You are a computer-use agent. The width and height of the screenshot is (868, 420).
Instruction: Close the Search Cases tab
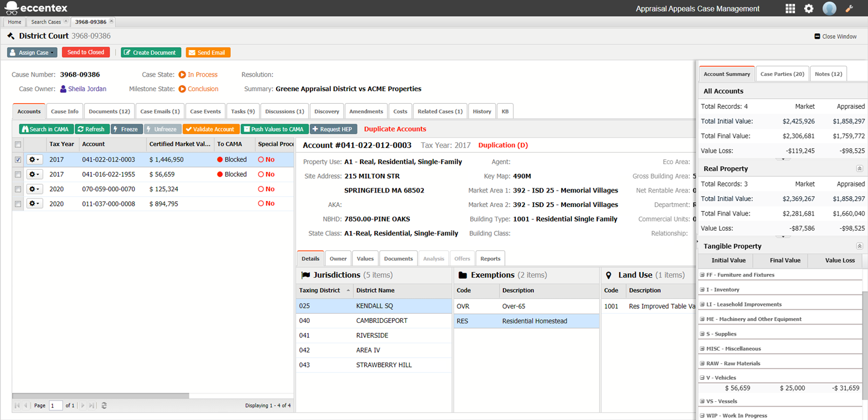click(66, 22)
